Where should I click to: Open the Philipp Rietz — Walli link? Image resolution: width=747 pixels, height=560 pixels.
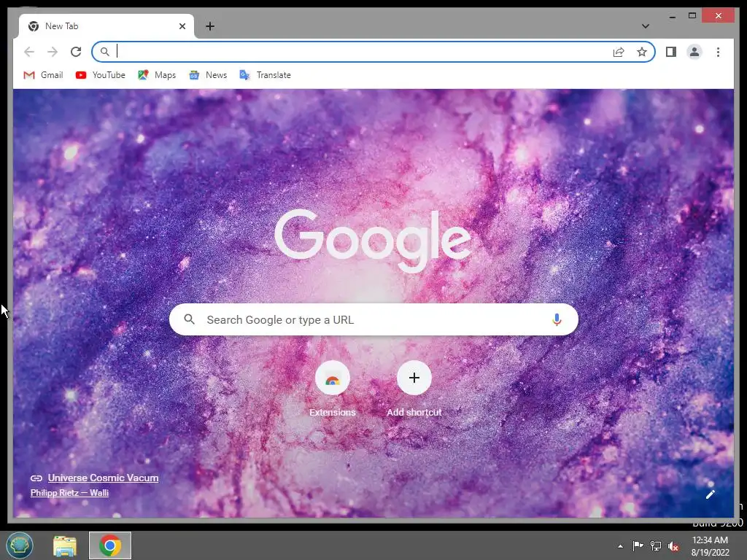[69, 493]
